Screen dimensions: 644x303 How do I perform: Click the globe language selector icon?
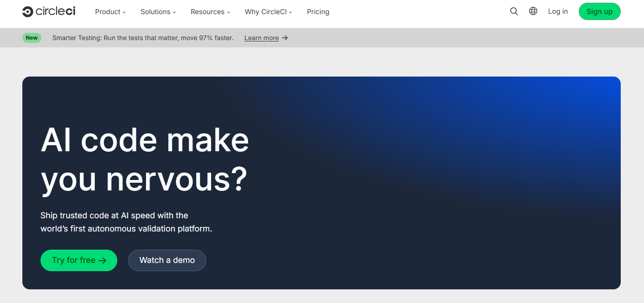[533, 11]
